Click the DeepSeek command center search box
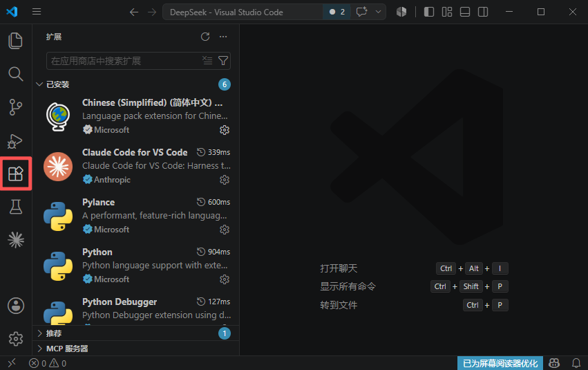This screenshot has width=588, height=370. click(243, 12)
